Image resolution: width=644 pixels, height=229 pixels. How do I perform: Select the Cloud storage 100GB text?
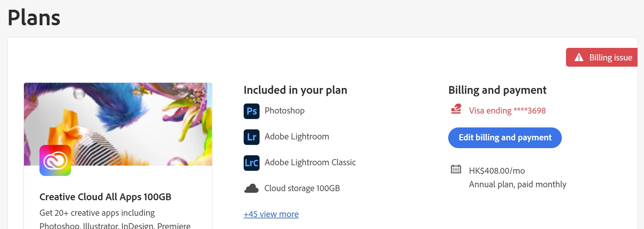pyautogui.click(x=302, y=188)
